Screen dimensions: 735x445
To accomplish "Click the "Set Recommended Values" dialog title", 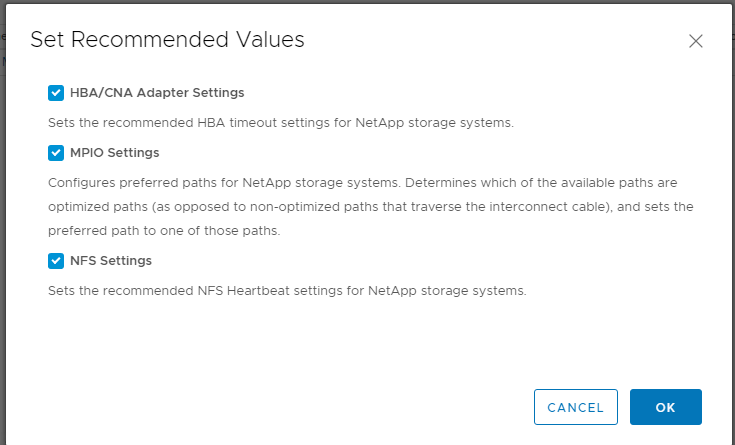I will click(x=167, y=40).
